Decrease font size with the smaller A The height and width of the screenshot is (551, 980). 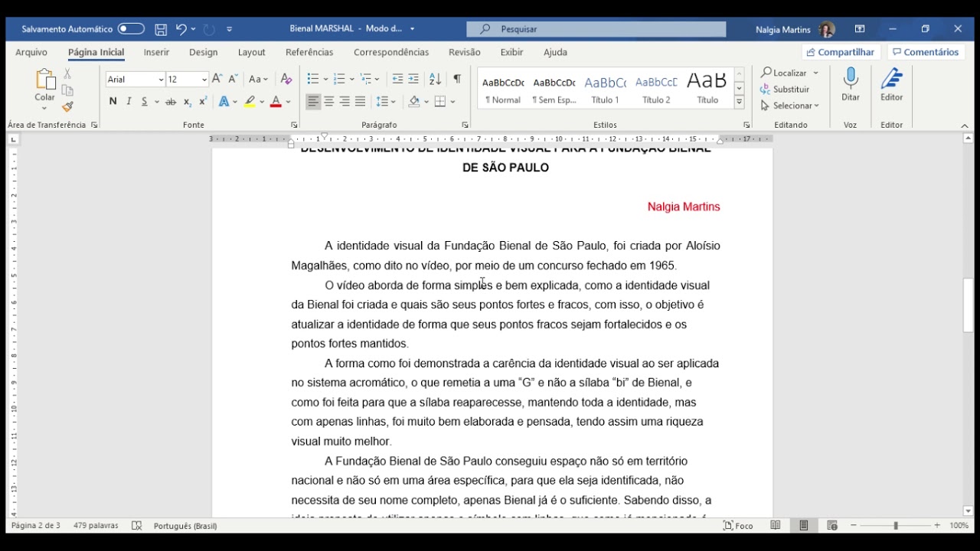[x=234, y=79]
